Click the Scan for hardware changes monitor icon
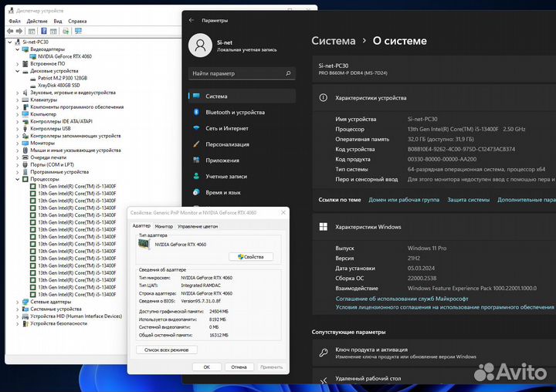Viewport: 556px width, 392px height. (x=78, y=31)
